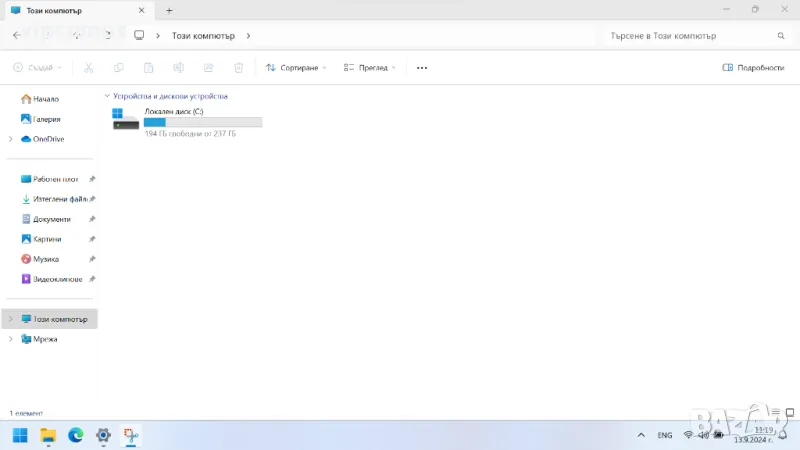
Task: Click the Delete trash can icon
Action: pyautogui.click(x=238, y=67)
